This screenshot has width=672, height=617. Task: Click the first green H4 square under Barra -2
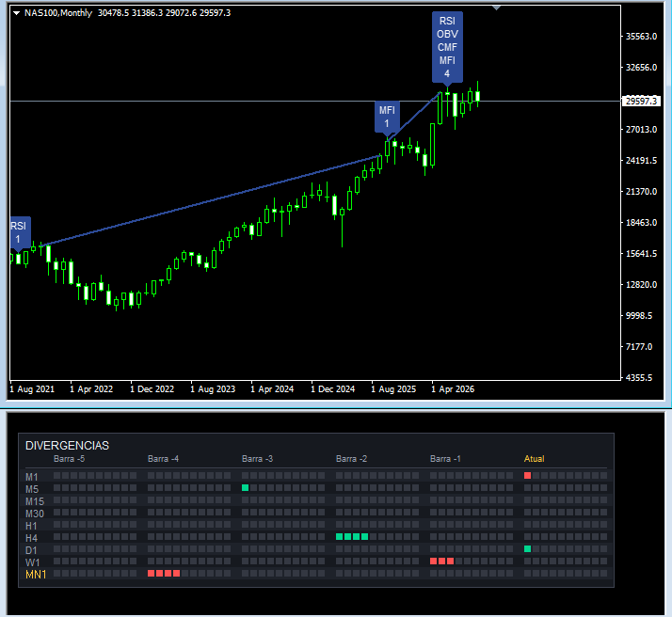[340, 536]
